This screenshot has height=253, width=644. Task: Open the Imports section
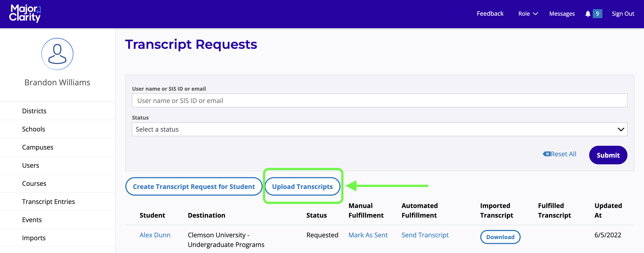(34, 238)
